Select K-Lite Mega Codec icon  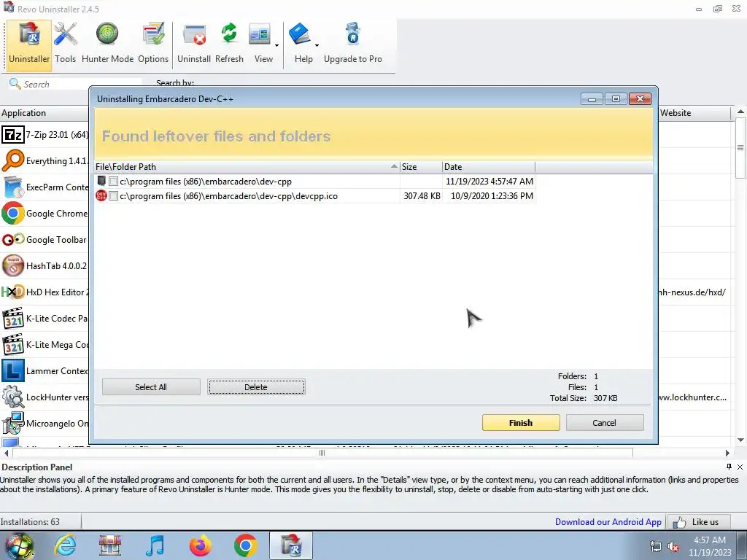[13, 344]
